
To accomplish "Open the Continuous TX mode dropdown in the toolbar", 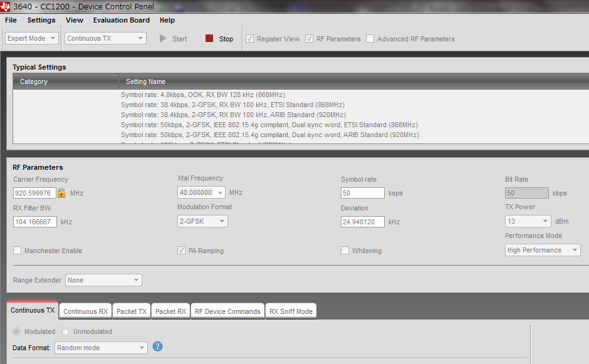I will point(105,38).
